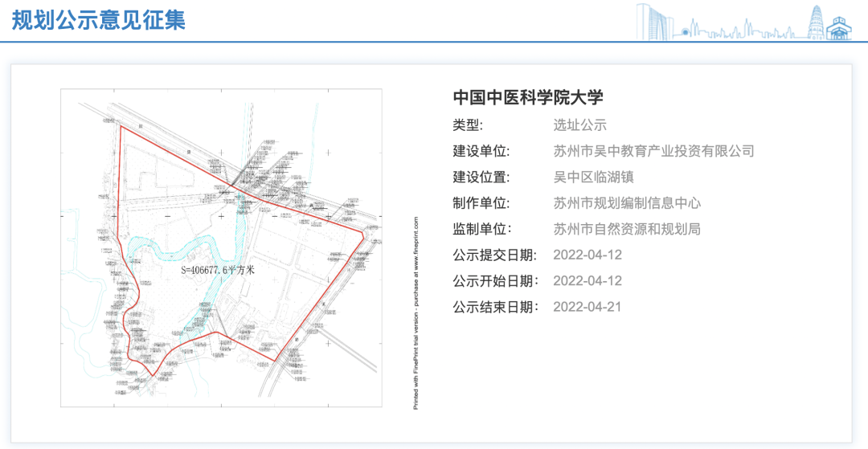Click the pagoda icon in the header skyline

tap(817, 22)
